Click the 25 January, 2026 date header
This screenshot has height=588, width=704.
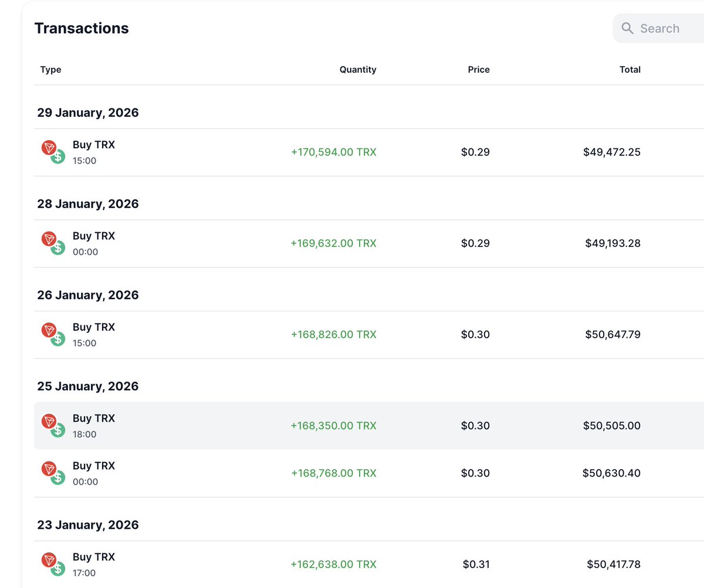[x=88, y=386]
